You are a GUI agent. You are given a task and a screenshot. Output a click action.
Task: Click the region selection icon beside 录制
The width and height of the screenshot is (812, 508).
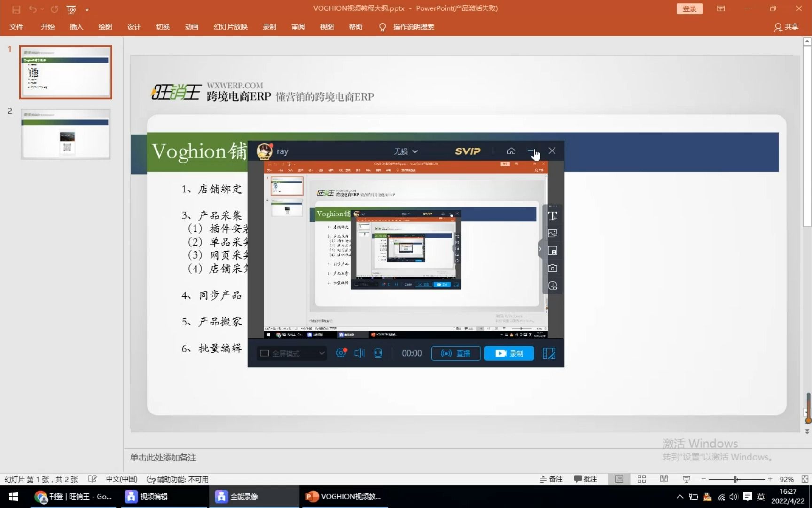coord(549,353)
